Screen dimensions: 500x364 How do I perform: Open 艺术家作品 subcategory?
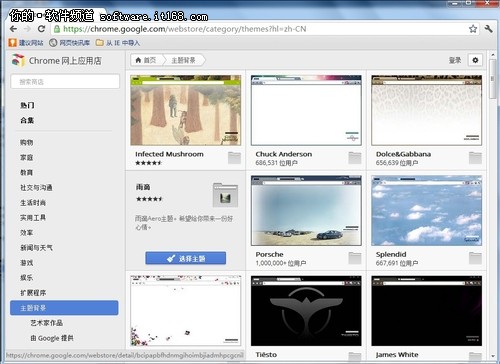click(x=46, y=323)
